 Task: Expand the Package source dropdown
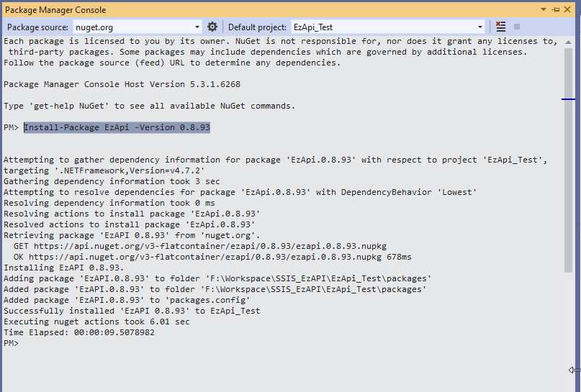pos(197,27)
